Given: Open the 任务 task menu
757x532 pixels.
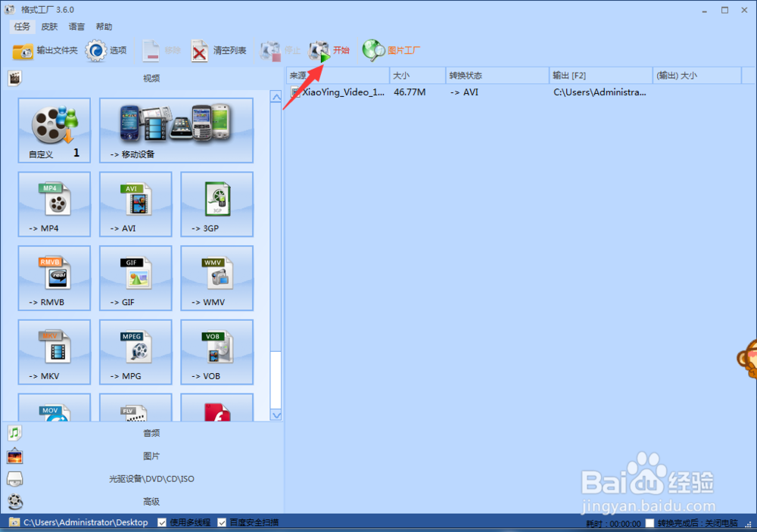Looking at the screenshot, I should 22,26.
